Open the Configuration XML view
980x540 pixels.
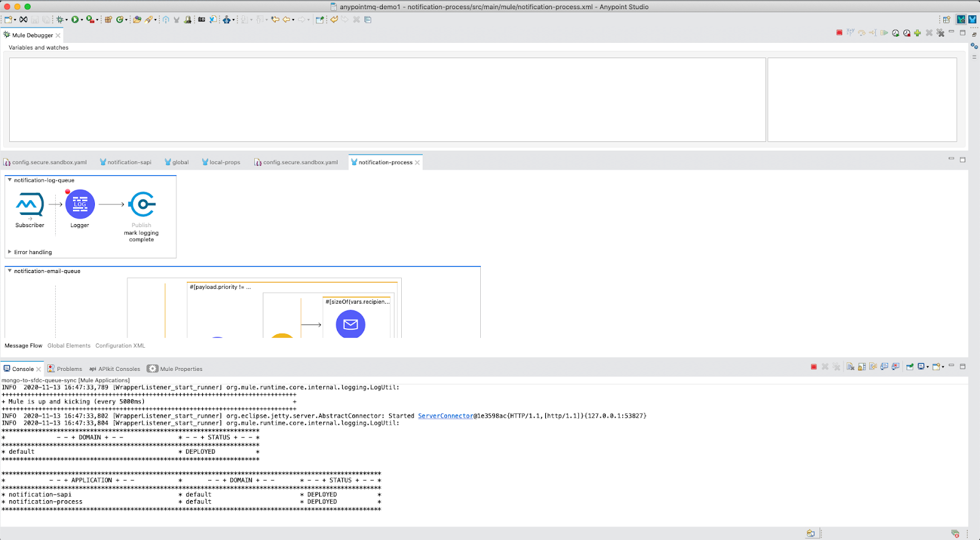point(120,346)
